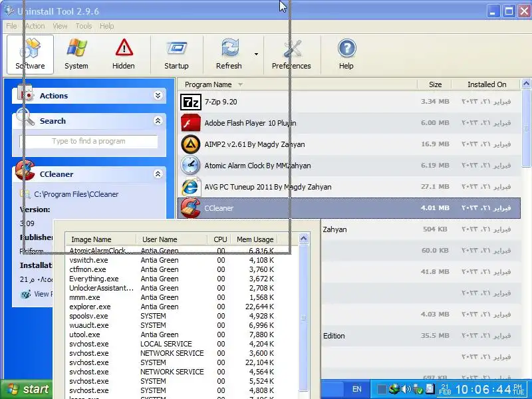Screen dimensions: 532x399
Task: Select AIMP2 v2.61 By Magdy Zahyan
Action: [348, 144]
